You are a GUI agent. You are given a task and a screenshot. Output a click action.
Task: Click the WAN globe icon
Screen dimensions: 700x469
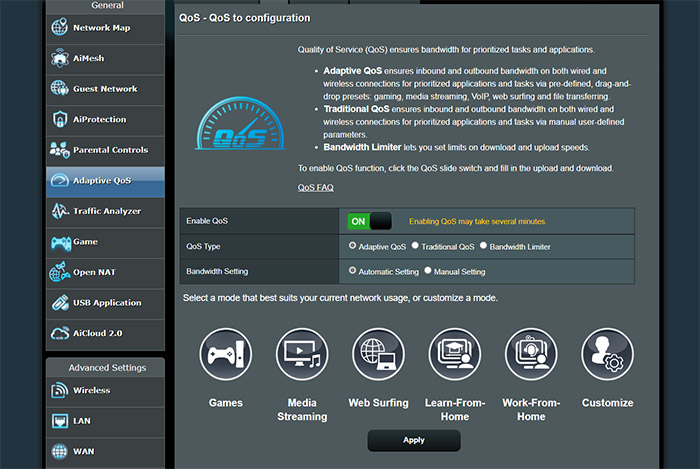59,452
